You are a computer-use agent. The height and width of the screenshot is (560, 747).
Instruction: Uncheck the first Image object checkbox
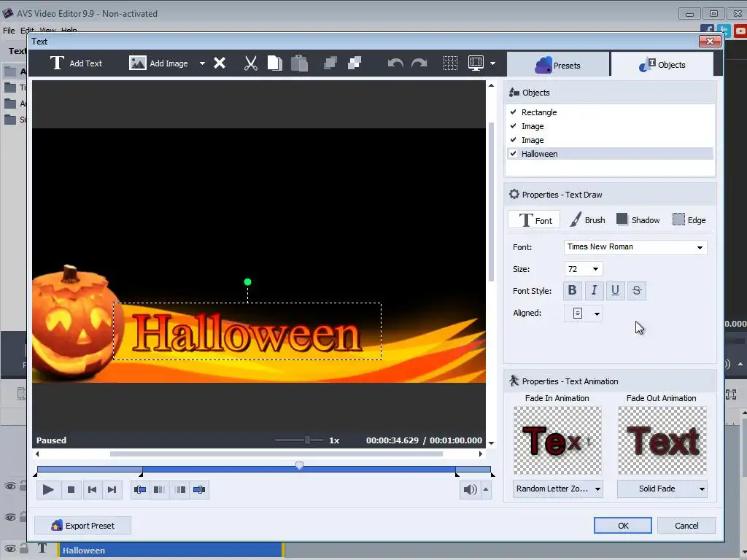[x=513, y=125]
